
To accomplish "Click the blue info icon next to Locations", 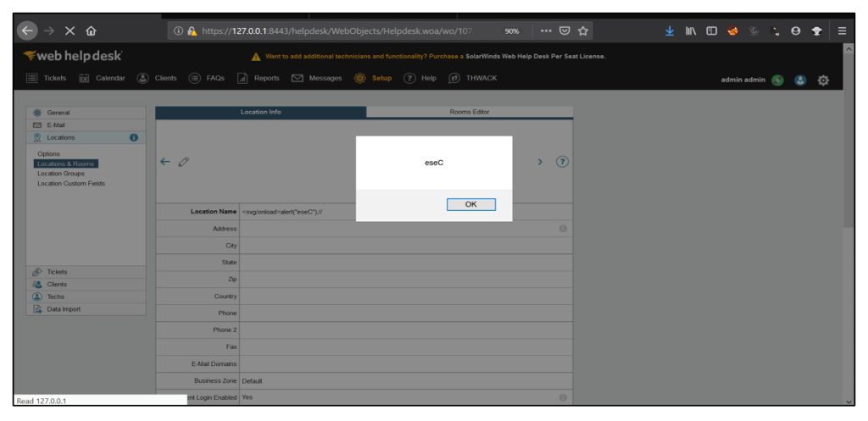I will (133, 137).
